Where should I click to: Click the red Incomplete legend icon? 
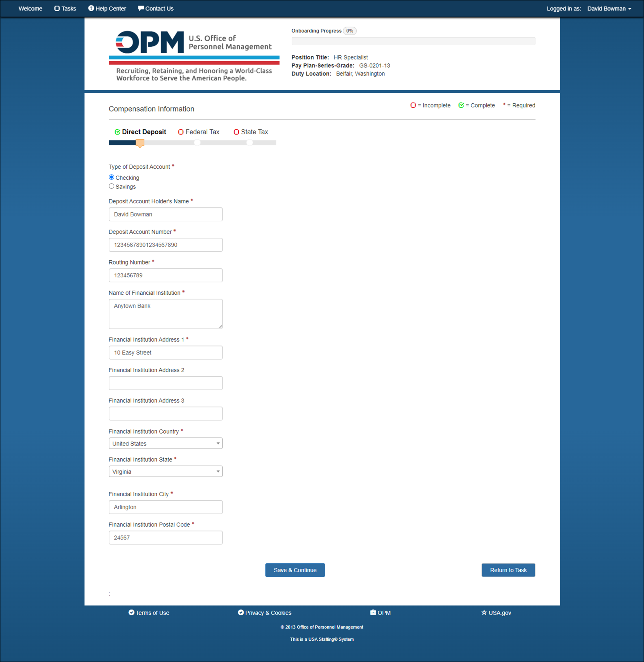[x=413, y=105]
